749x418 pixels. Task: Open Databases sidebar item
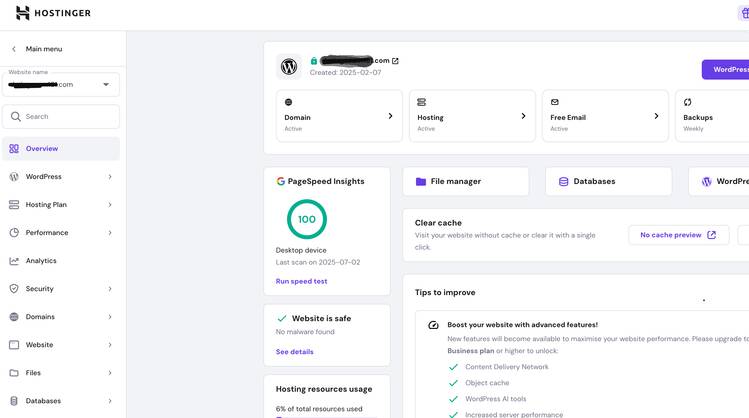coord(61,401)
